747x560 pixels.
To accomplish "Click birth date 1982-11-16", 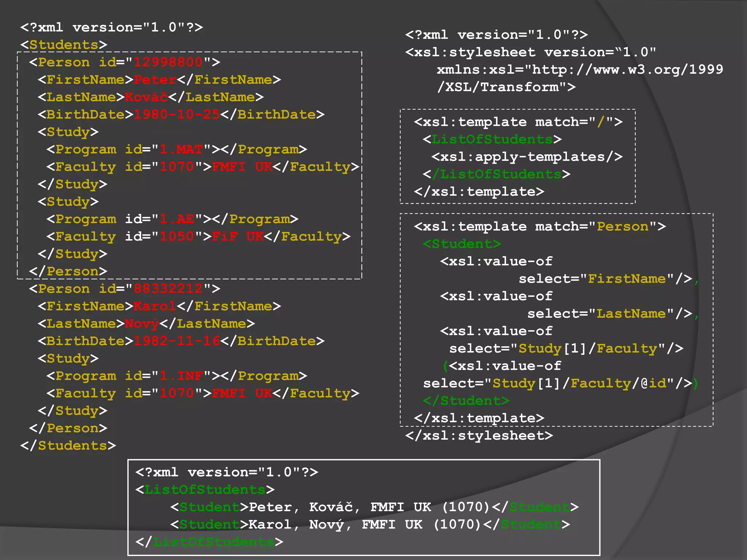I will [177, 341].
